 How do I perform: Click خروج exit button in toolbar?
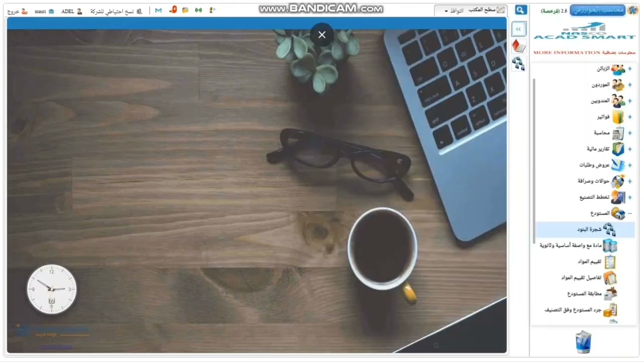click(17, 11)
